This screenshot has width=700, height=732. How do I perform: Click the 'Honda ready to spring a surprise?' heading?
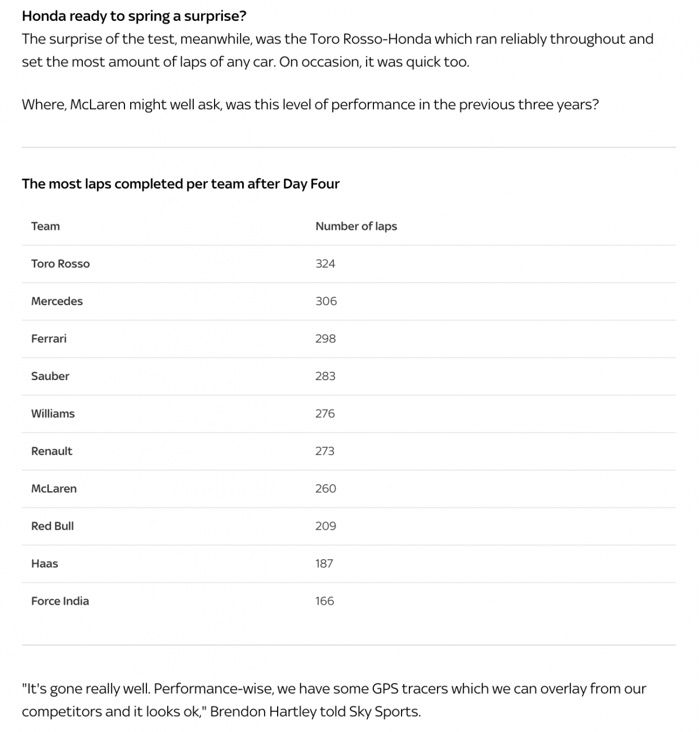point(134,16)
